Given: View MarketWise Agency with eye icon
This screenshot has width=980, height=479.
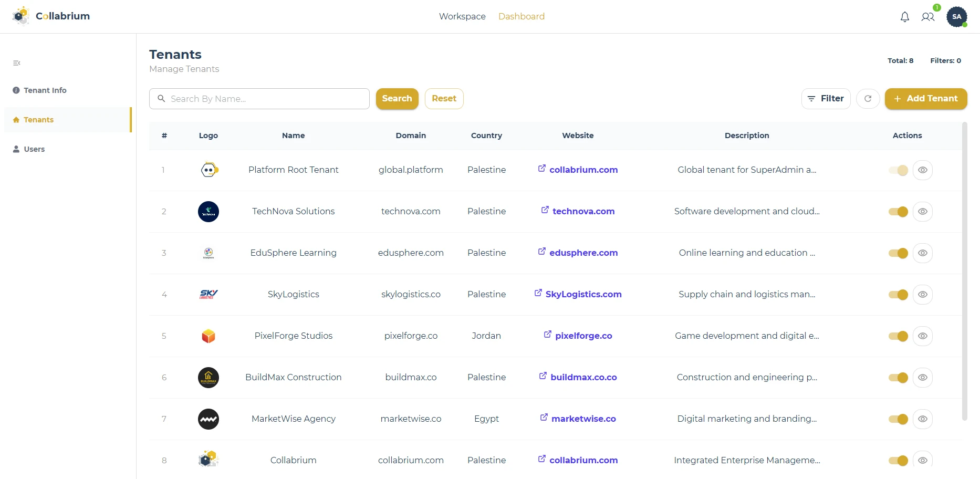Looking at the screenshot, I should 923,419.
